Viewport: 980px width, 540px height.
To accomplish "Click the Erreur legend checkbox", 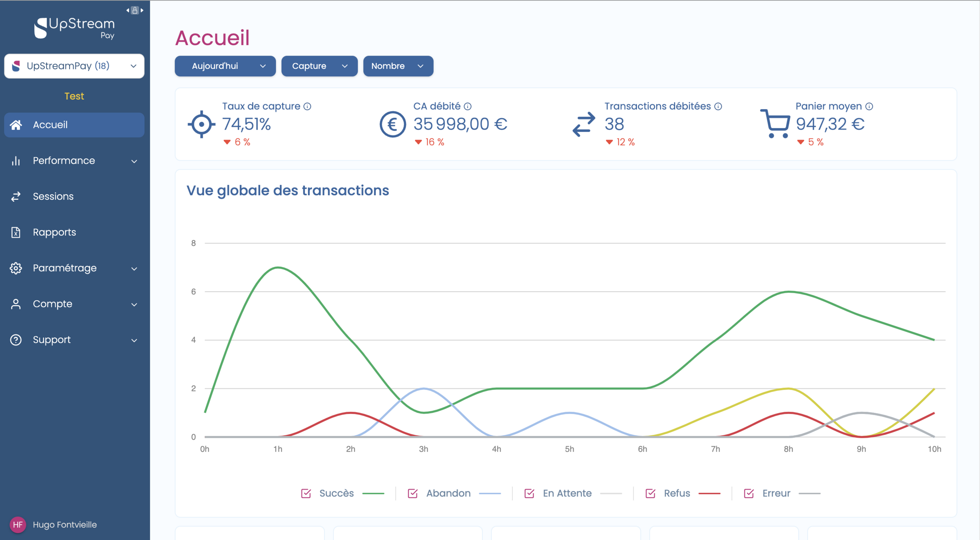I will pos(749,493).
